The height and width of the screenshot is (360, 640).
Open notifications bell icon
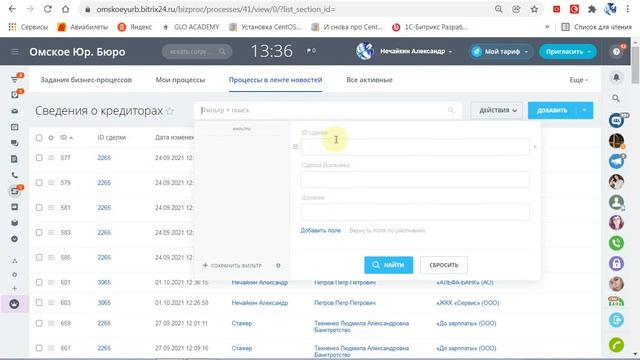pyautogui.click(x=616, y=77)
